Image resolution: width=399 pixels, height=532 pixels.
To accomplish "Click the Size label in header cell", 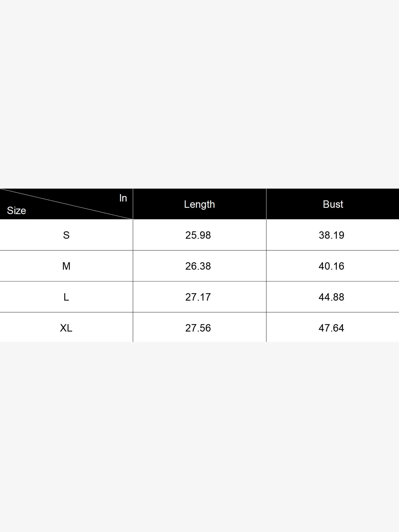I will pos(16,211).
